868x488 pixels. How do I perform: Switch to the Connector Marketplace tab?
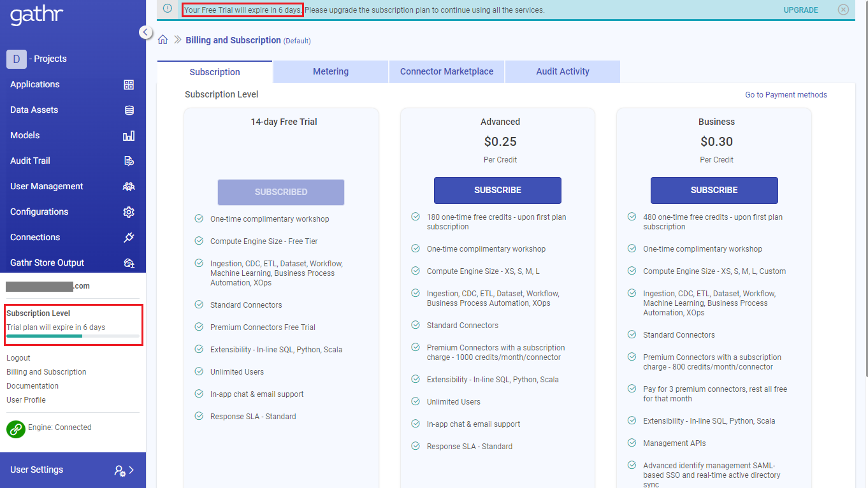click(x=447, y=71)
